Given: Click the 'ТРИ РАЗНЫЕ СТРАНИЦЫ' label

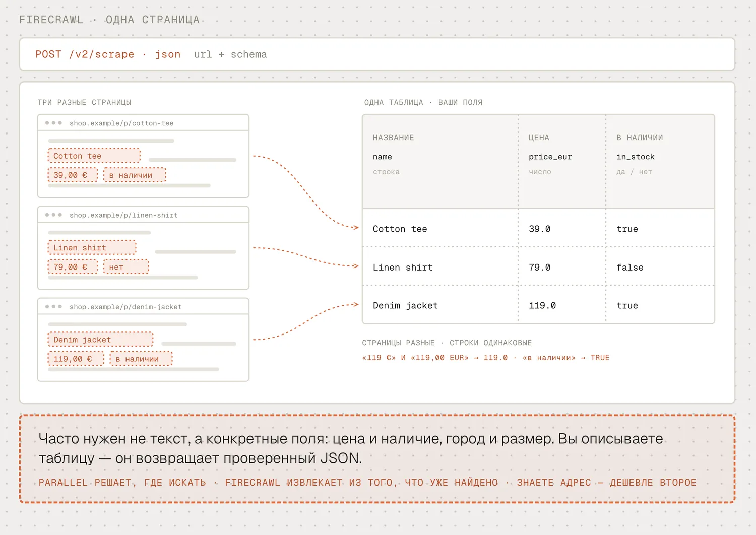Looking at the screenshot, I should [84, 102].
